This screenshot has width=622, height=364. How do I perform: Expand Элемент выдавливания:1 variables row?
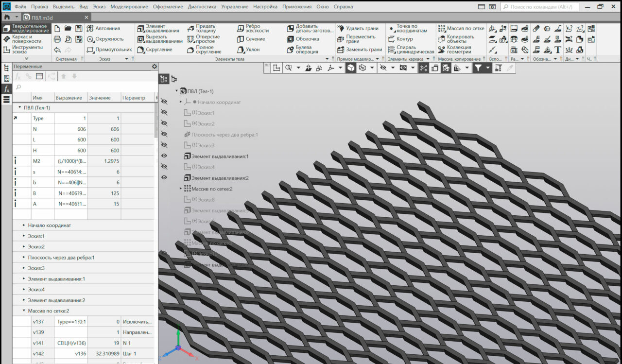point(24,279)
